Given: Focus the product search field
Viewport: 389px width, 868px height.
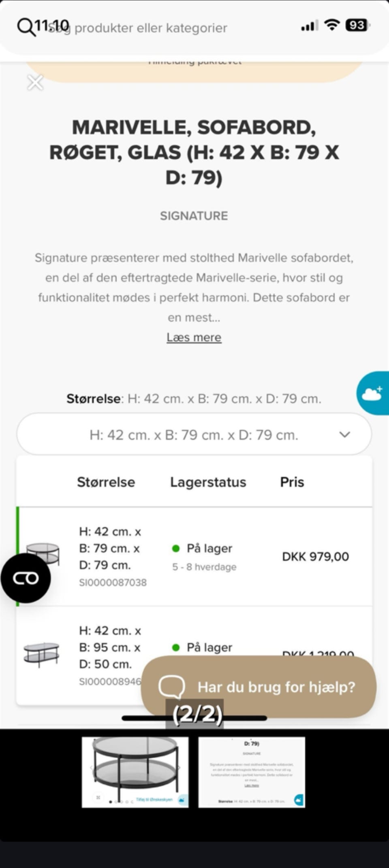Looking at the screenshot, I should tap(151, 28).
